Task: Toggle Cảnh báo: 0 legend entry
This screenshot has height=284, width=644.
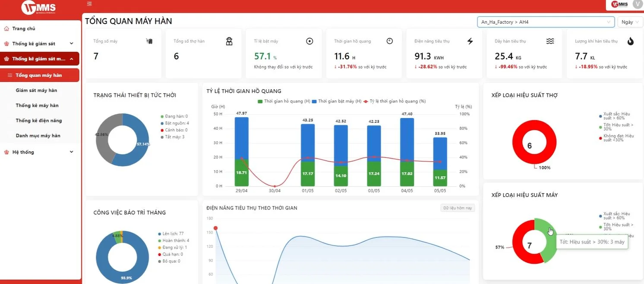Action: 174,130
